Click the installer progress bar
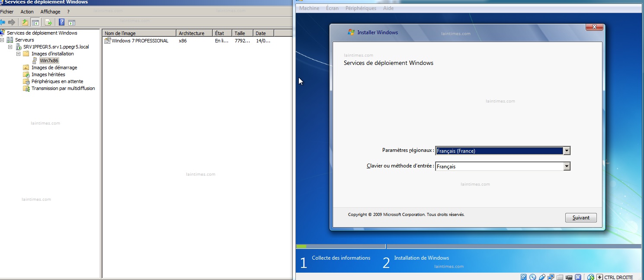The image size is (644, 280). (x=469, y=246)
